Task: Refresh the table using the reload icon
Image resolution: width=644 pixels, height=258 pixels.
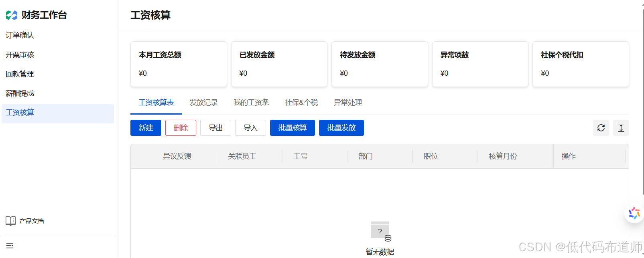Action: [601, 128]
